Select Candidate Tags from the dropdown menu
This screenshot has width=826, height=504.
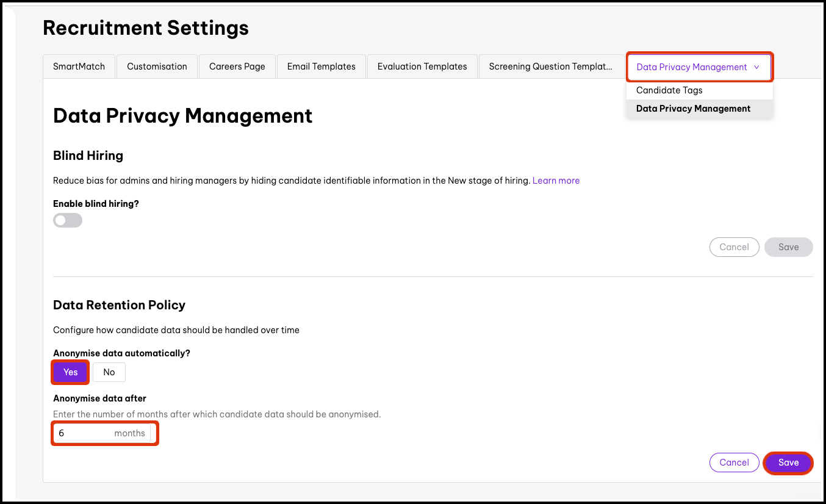[x=669, y=90]
